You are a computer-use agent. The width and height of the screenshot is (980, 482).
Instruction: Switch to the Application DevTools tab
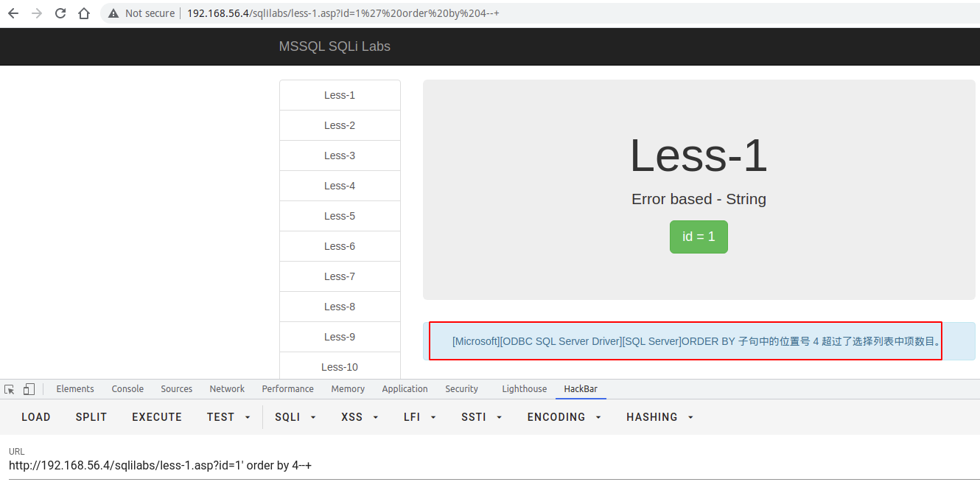click(x=405, y=389)
